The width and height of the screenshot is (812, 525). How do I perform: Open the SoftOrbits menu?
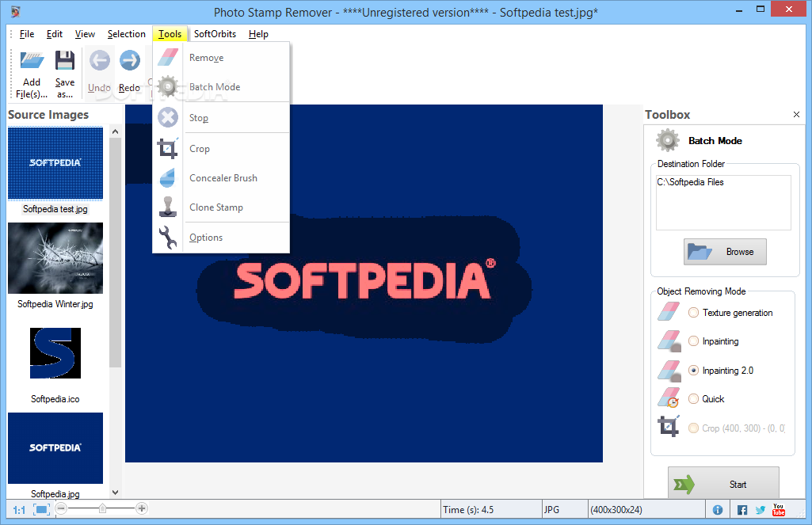(x=215, y=34)
